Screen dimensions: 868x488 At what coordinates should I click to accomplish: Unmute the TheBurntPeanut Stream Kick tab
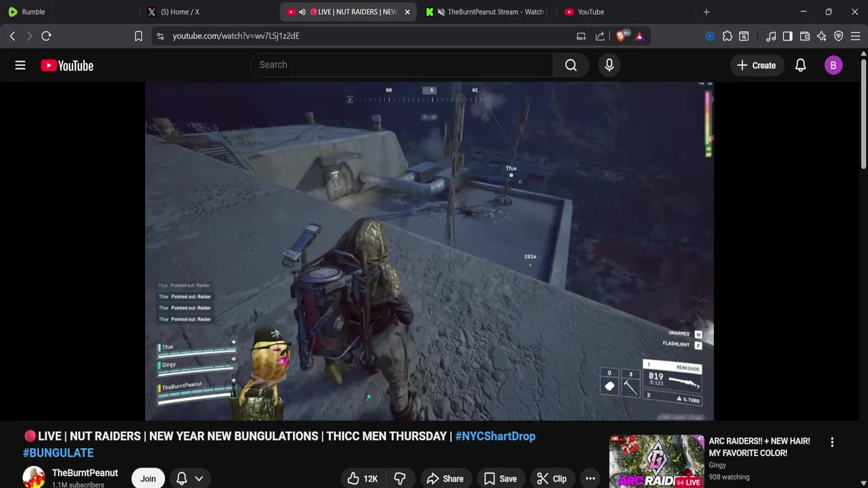tap(441, 12)
